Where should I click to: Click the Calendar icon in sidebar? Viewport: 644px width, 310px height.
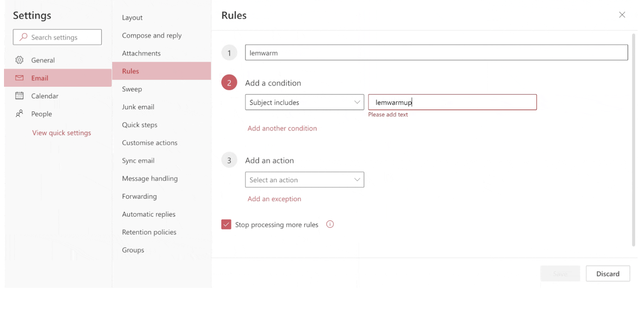point(19,96)
